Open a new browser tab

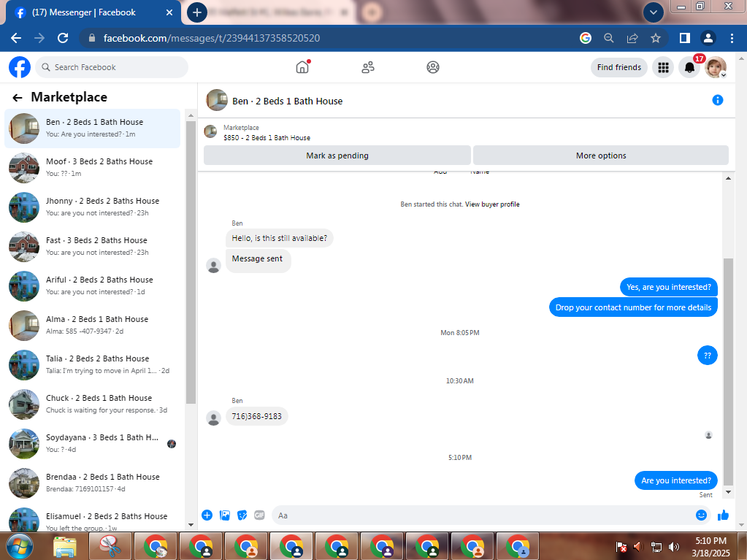[x=196, y=12]
